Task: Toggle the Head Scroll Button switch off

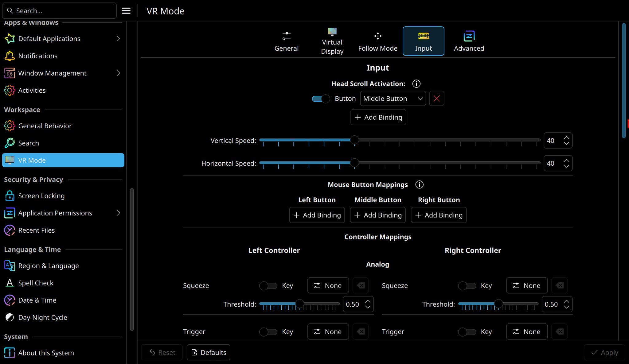Action: pyautogui.click(x=321, y=99)
